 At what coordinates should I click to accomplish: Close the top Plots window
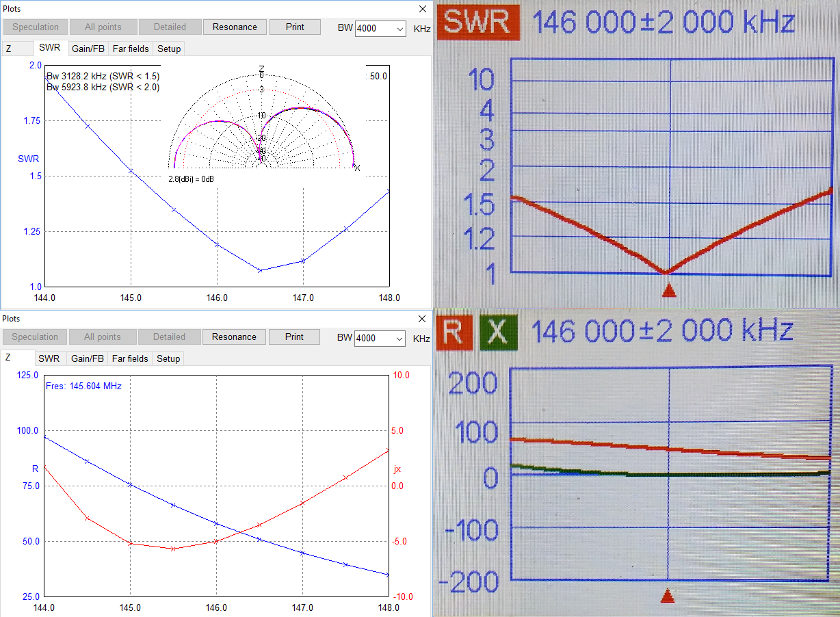click(x=421, y=9)
